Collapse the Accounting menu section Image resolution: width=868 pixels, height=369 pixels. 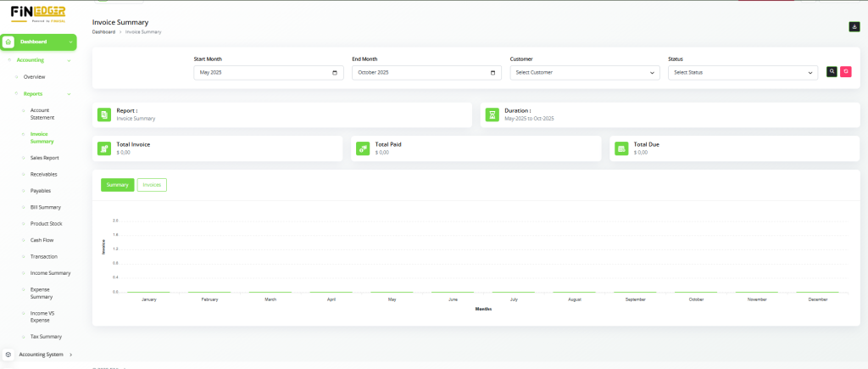[69, 60]
